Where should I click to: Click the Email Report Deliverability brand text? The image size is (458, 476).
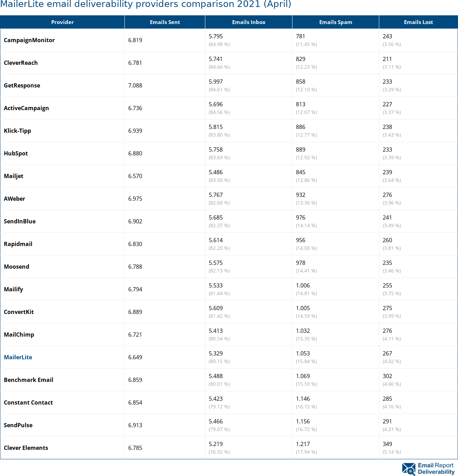click(436, 469)
